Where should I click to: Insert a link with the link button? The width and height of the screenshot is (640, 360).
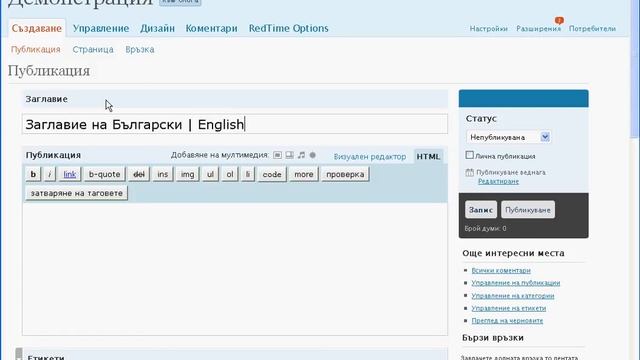point(69,174)
